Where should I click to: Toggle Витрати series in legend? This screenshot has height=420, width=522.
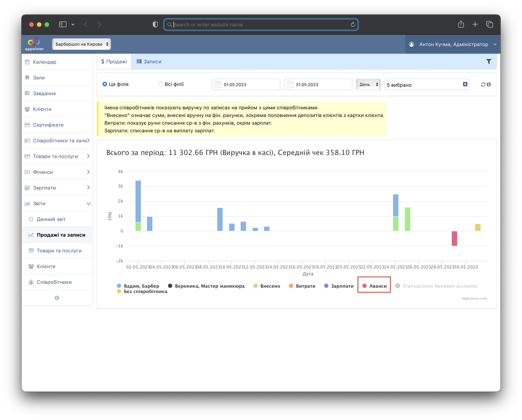302,286
